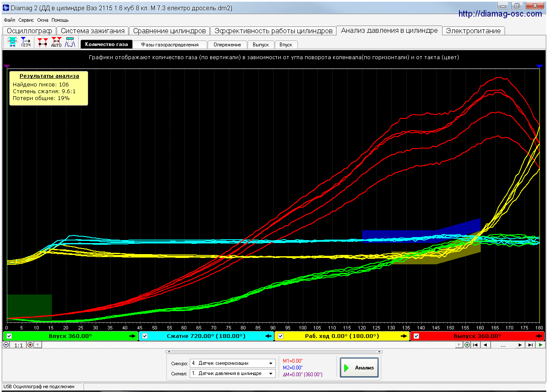Click the zoom out minus icon
This screenshot has width=548, height=392.
[x=6, y=345]
